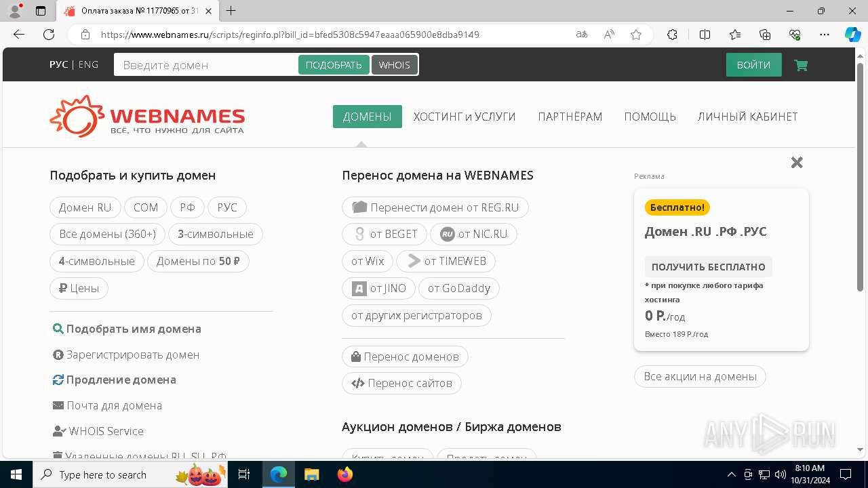868x488 pixels.
Task: Open the ДОМЕНЫ menu
Action: (367, 117)
